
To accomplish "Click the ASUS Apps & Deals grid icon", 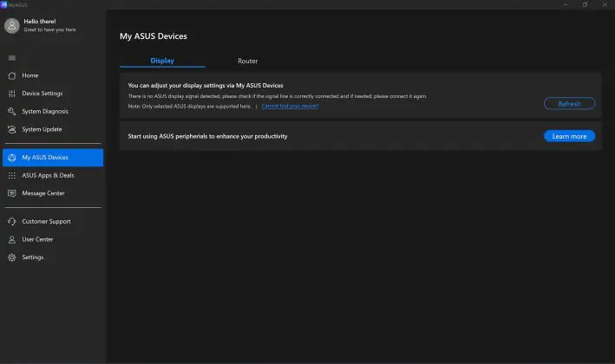I will [x=12, y=176].
